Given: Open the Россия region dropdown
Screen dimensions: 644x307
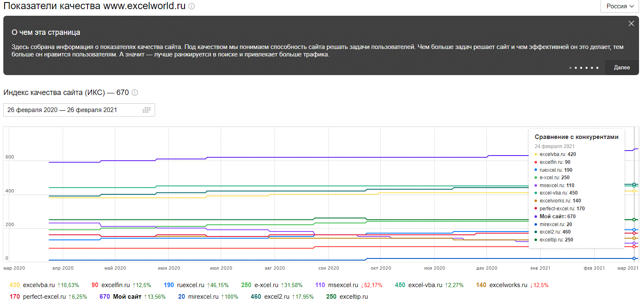Looking at the screenshot, I should click(620, 6).
